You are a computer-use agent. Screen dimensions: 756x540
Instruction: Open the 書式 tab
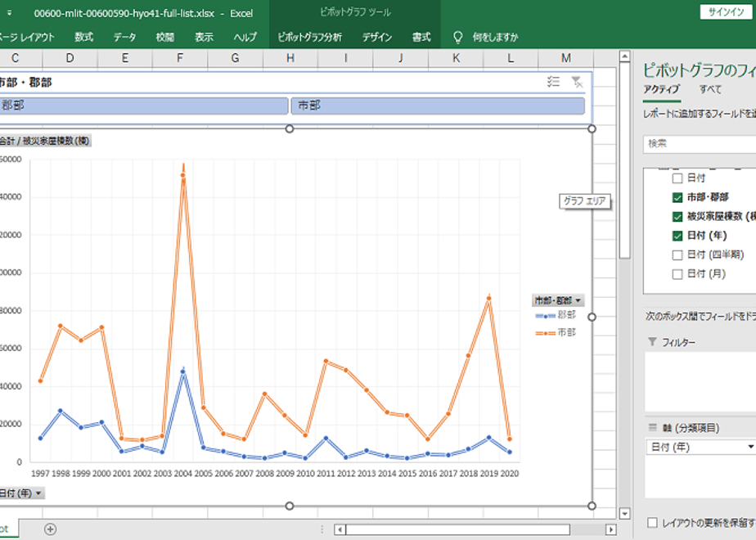[x=421, y=37]
